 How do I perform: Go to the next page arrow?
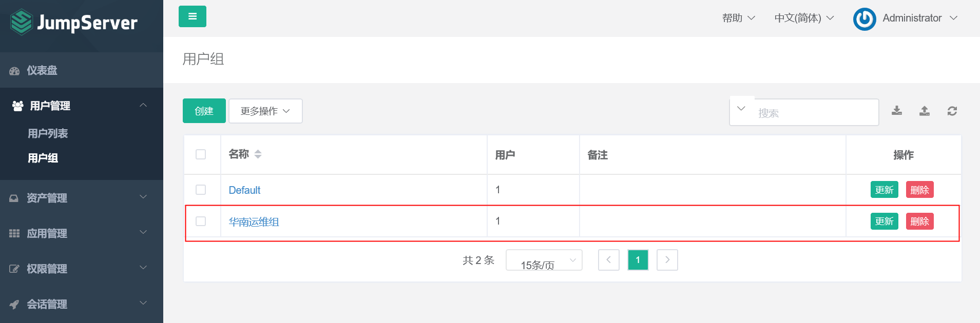pyautogui.click(x=667, y=260)
